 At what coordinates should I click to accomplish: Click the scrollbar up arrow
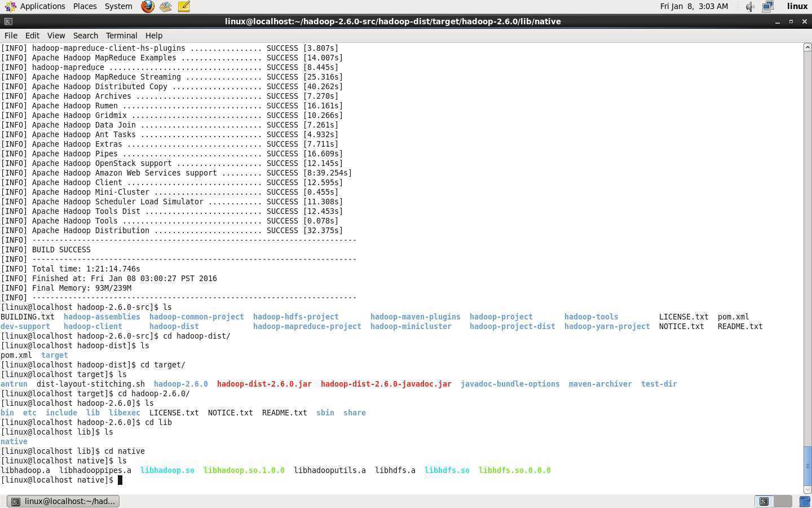pos(807,47)
